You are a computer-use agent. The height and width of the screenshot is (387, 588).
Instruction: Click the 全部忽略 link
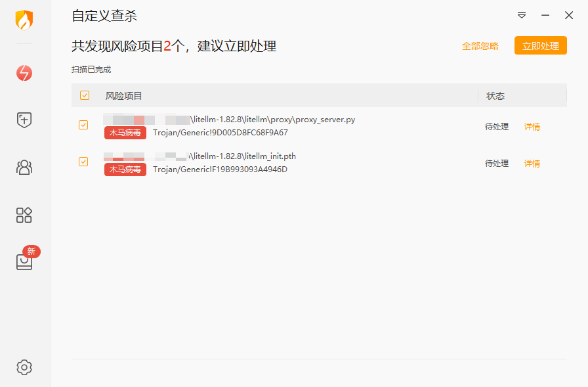(x=480, y=46)
